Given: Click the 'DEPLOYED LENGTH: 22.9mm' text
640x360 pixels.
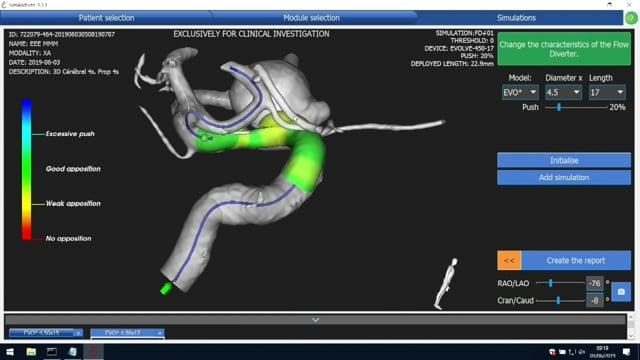Looking at the screenshot, I should pos(452,64).
